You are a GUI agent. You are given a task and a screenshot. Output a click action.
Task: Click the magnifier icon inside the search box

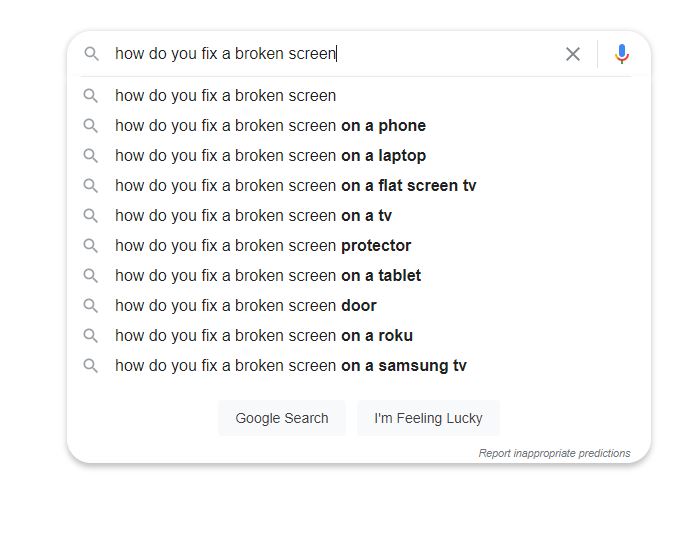pyautogui.click(x=91, y=54)
